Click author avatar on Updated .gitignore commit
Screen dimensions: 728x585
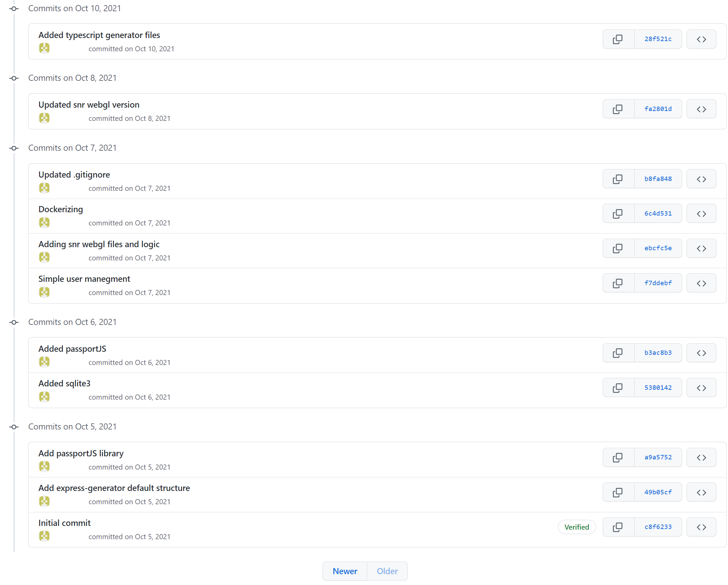(44, 188)
